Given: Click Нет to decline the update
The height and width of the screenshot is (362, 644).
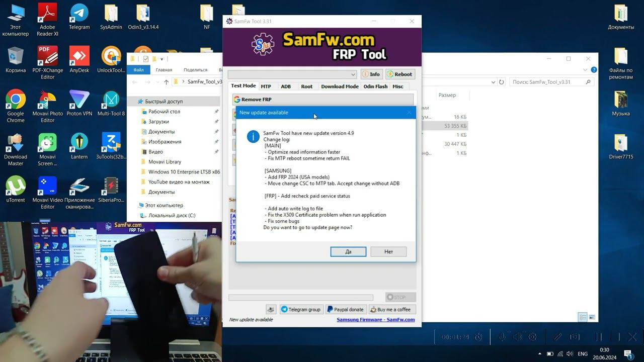Looking at the screenshot, I should (x=388, y=251).
